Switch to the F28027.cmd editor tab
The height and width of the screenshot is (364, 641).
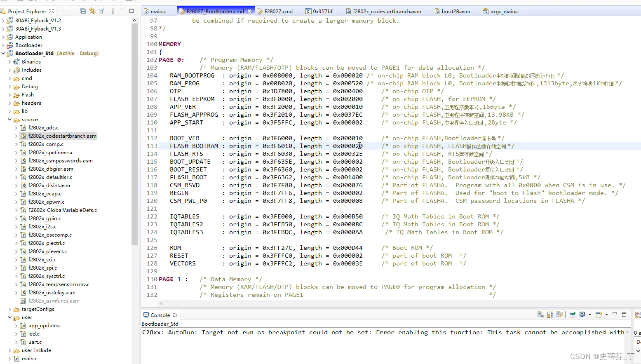[275, 11]
